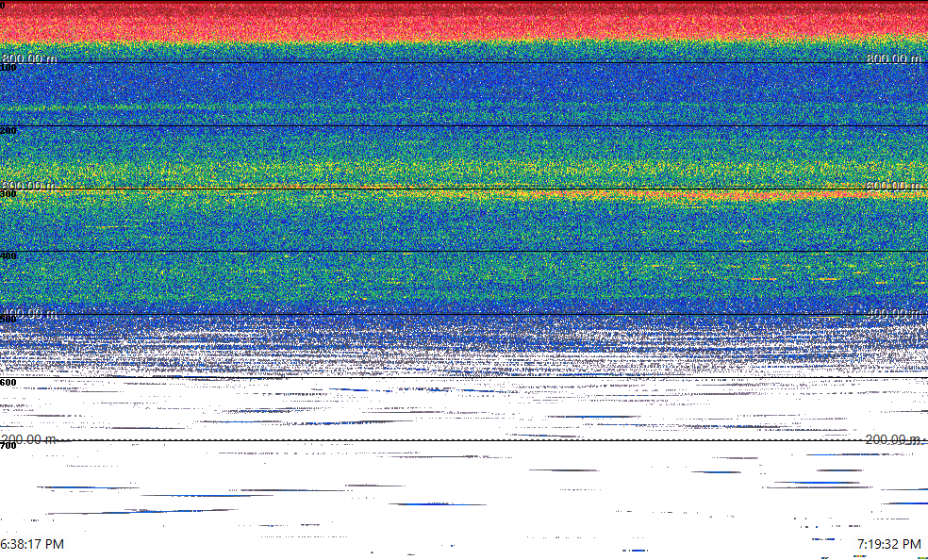Click the 400.00 m label above the 500 tick

pos(29,313)
